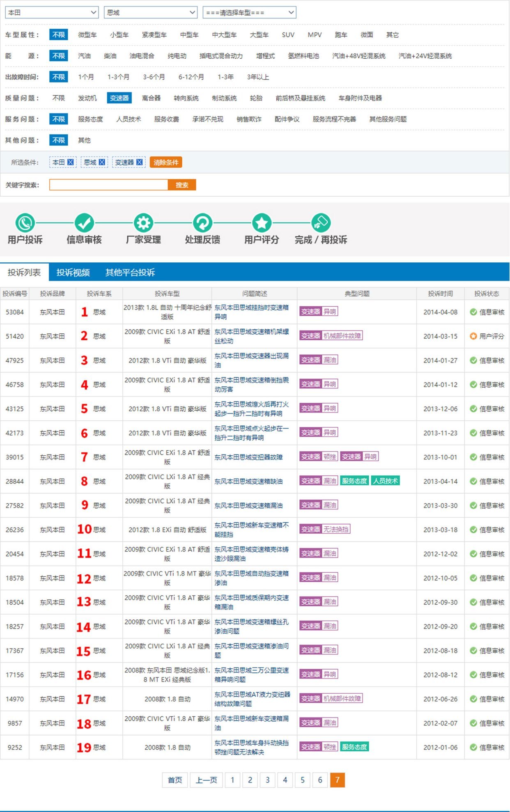The image size is (510, 812).
Task: Click the keyword search input field
Action: pos(108,185)
